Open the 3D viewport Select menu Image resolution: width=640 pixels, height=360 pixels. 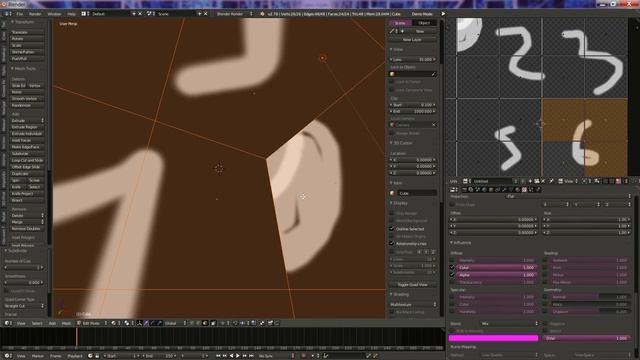tap(37, 323)
